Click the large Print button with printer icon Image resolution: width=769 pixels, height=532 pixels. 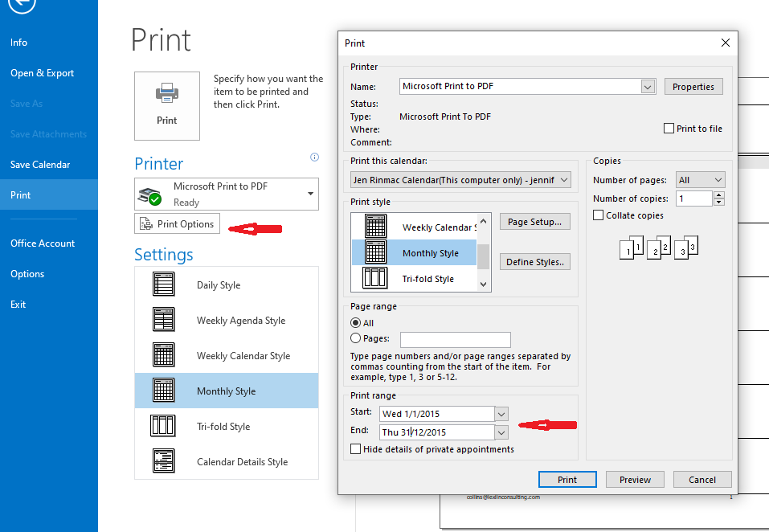pyautogui.click(x=167, y=106)
